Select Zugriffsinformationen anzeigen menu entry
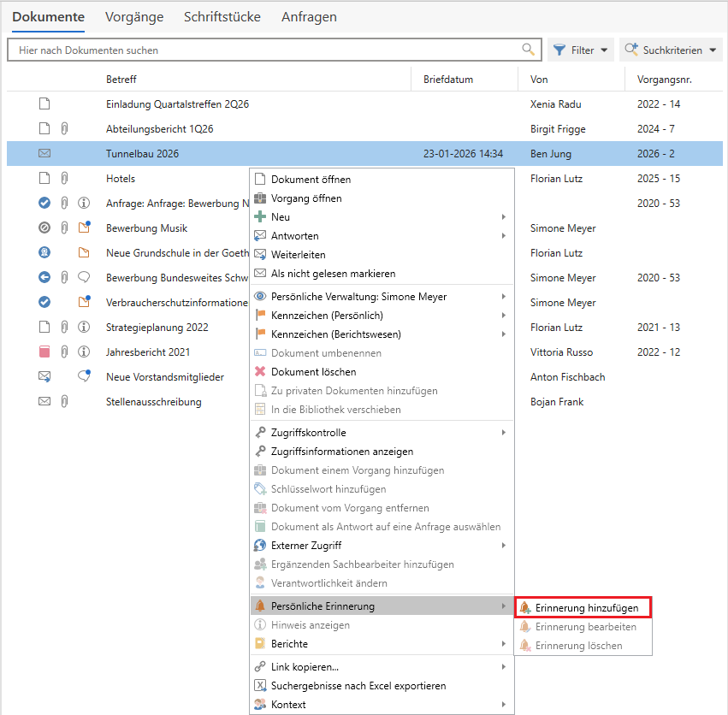The width and height of the screenshot is (728, 715). 382,452
